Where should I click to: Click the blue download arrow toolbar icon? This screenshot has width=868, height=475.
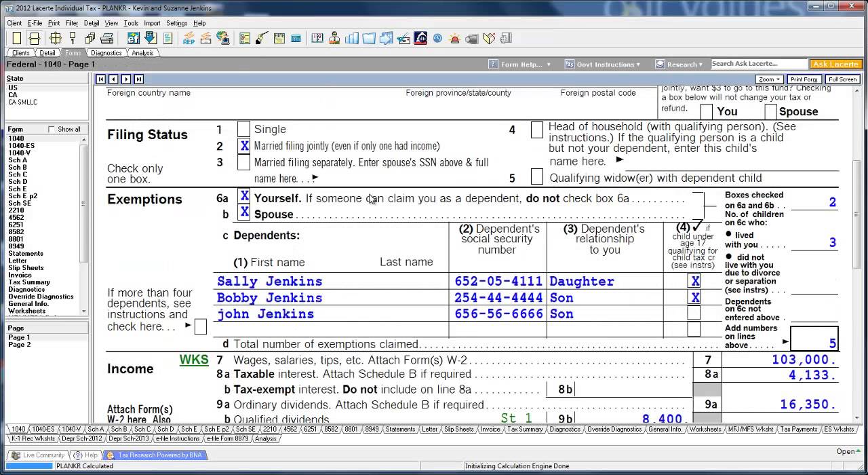151,38
